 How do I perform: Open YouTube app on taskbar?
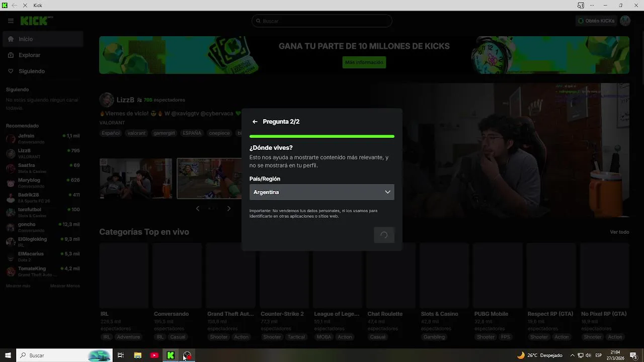point(154,355)
